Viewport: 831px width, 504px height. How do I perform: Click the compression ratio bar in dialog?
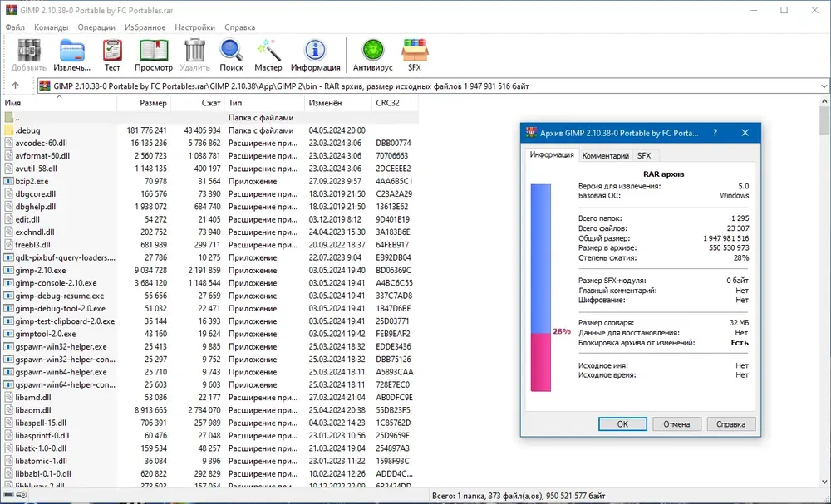[x=541, y=287]
